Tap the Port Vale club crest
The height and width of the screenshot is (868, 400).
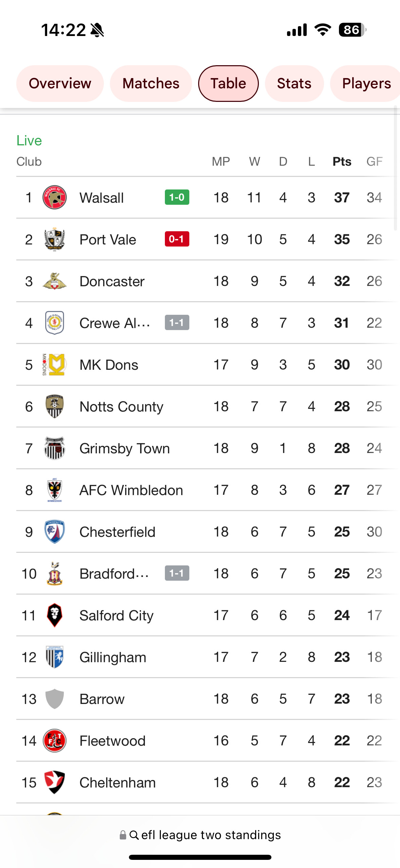click(54, 239)
